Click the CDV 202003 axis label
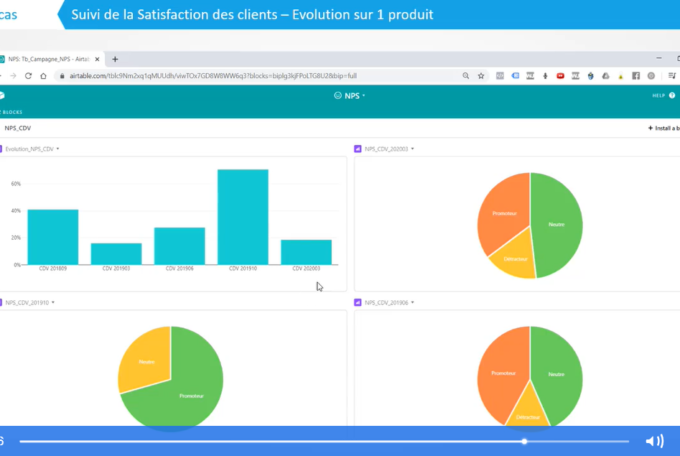This screenshot has height=456, width=680. pyautogui.click(x=306, y=269)
